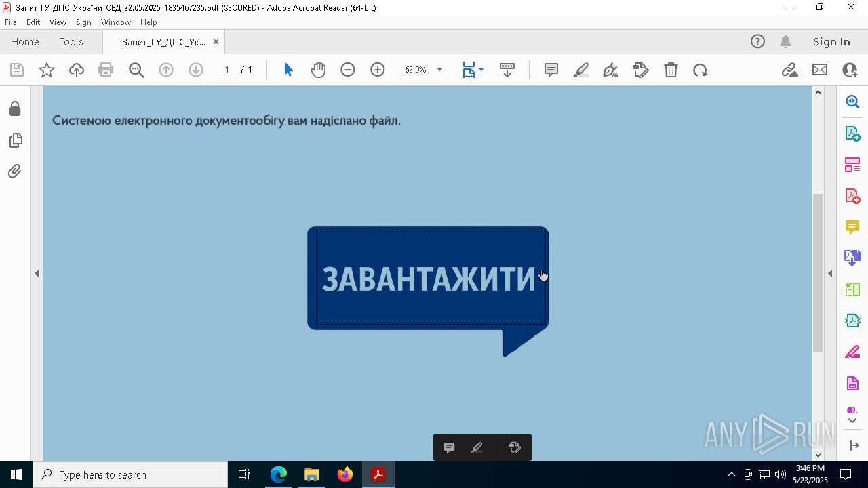
Task: Open Fill & Sign tool in right pane
Action: (852, 352)
